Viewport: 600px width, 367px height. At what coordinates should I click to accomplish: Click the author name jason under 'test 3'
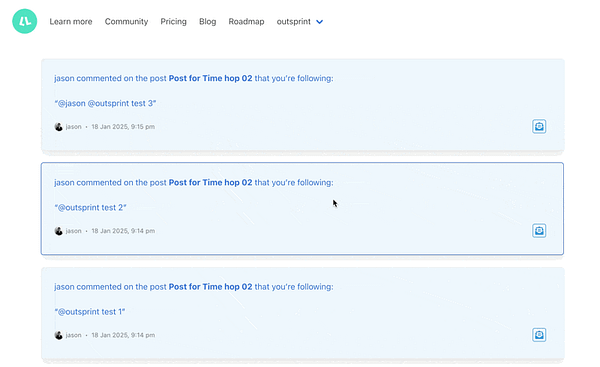pyautogui.click(x=73, y=127)
